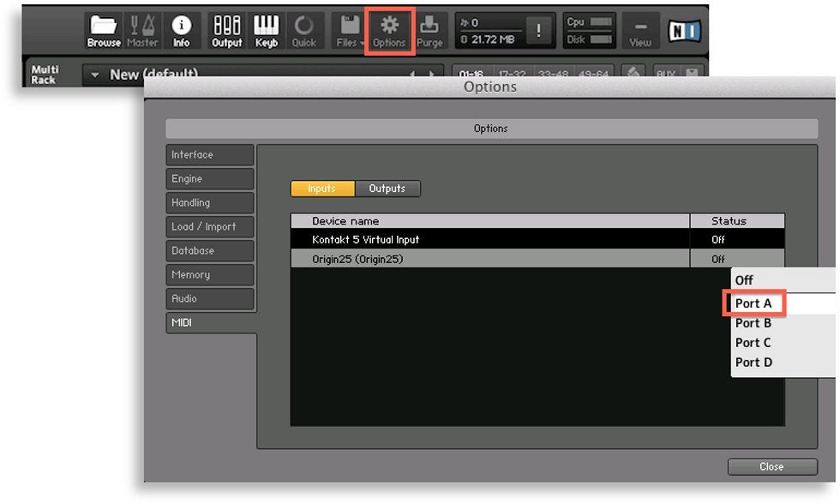Open the Engine options tab
840x504 pixels.
pos(210,179)
